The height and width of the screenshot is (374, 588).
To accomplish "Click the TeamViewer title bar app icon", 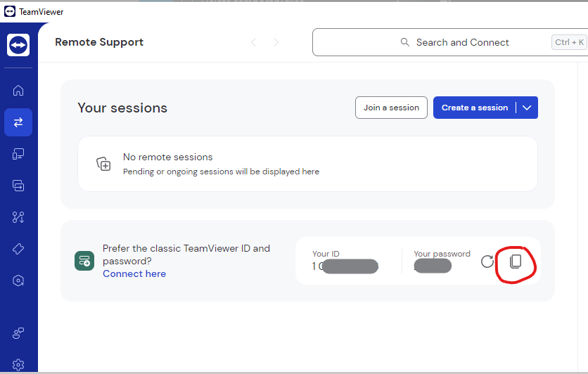I will [10, 12].
